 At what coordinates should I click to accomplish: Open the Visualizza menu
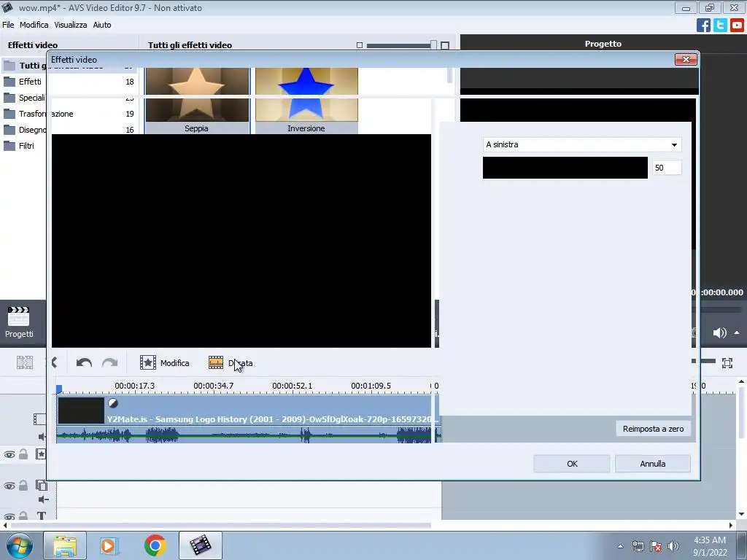tap(71, 25)
